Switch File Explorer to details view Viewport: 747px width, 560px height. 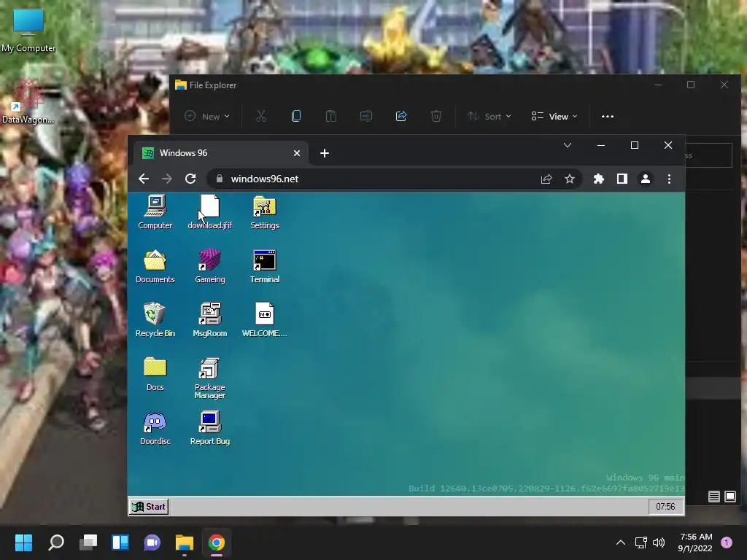coord(713,497)
